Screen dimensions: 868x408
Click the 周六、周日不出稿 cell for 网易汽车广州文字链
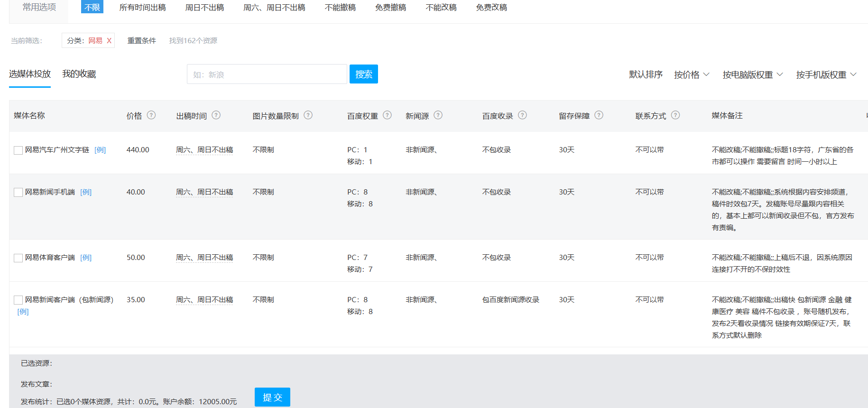click(x=204, y=150)
